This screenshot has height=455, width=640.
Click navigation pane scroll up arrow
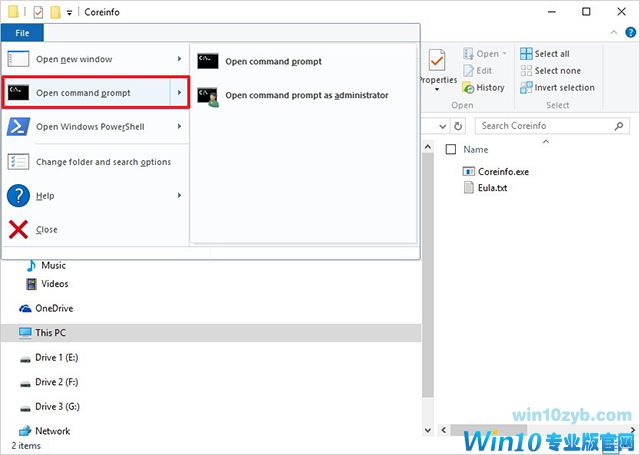tap(428, 146)
